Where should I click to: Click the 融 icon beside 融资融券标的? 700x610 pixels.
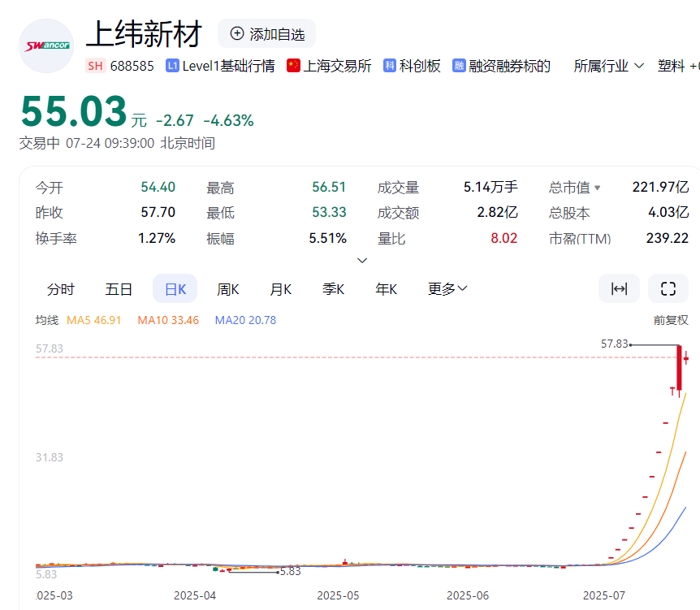click(x=459, y=66)
